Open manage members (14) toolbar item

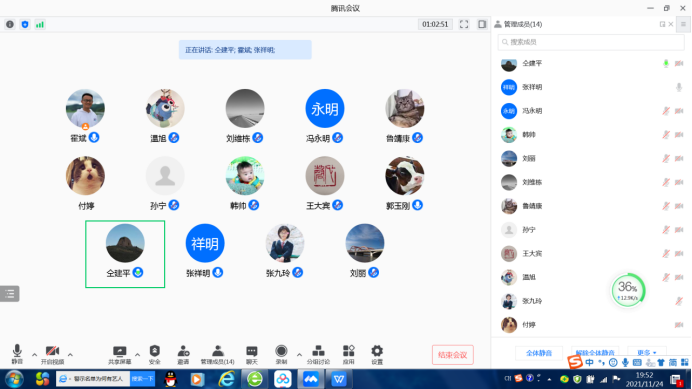pos(218,355)
